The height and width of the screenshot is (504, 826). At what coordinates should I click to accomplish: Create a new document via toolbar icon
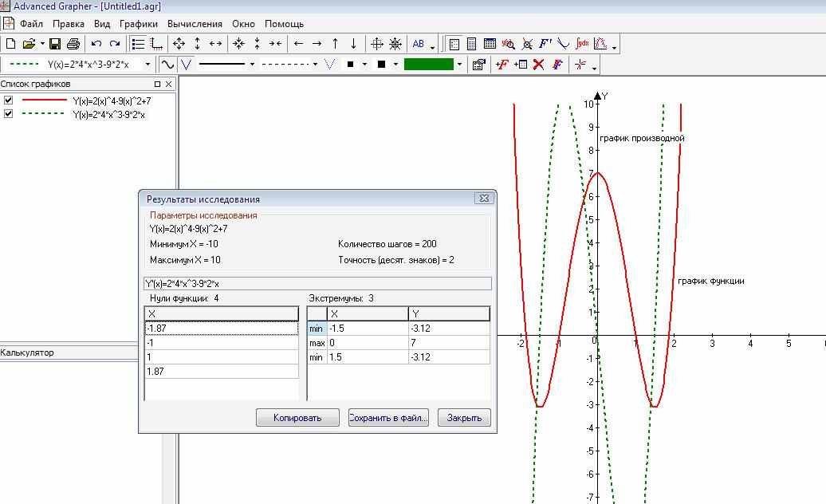(x=10, y=44)
